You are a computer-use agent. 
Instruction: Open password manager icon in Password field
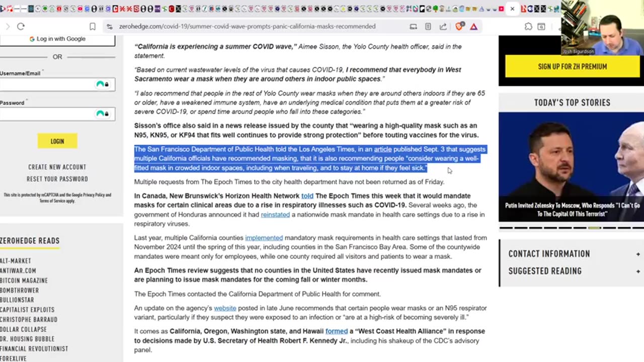[103, 114]
